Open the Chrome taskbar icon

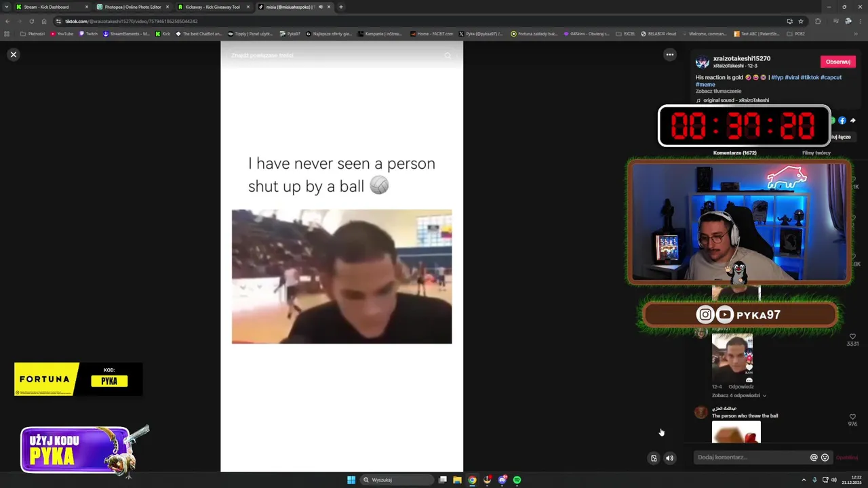472,480
